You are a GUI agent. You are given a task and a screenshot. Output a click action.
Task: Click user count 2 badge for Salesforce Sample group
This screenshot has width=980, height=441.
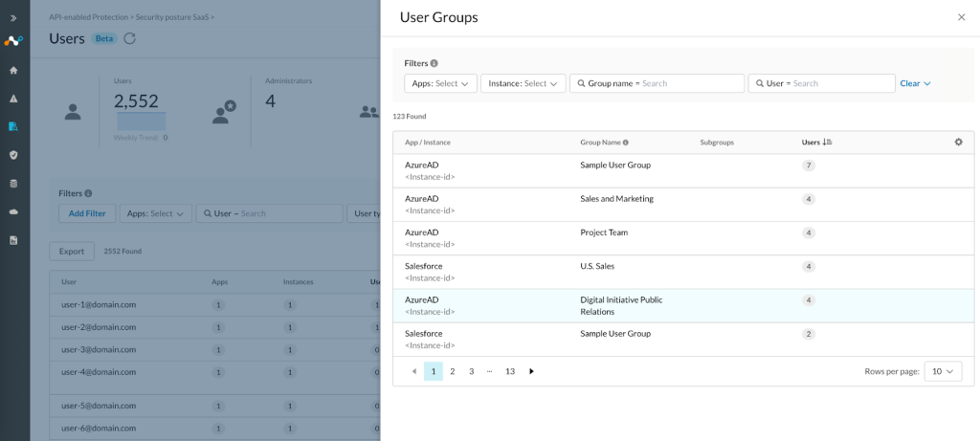(809, 334)
